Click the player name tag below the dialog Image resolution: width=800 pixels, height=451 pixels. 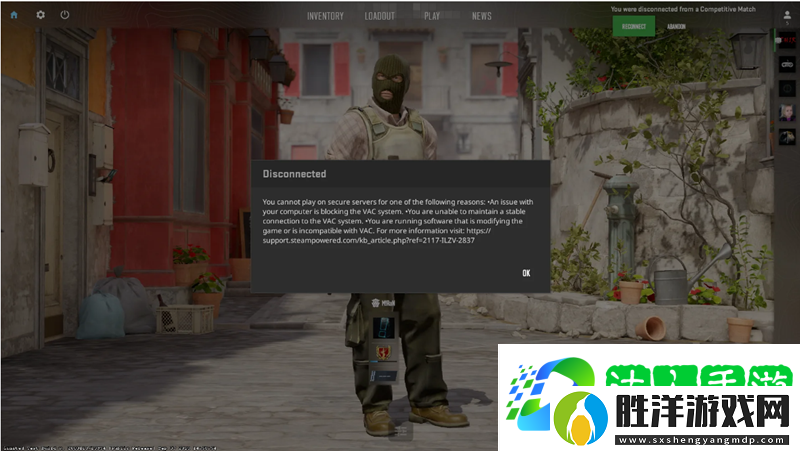[x=383, y=303]
